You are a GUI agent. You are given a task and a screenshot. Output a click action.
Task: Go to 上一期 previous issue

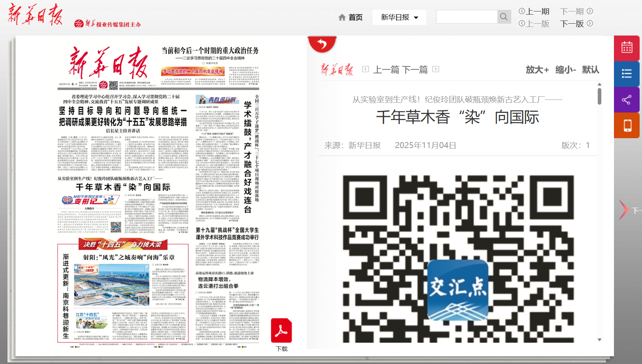pos(534,11)
